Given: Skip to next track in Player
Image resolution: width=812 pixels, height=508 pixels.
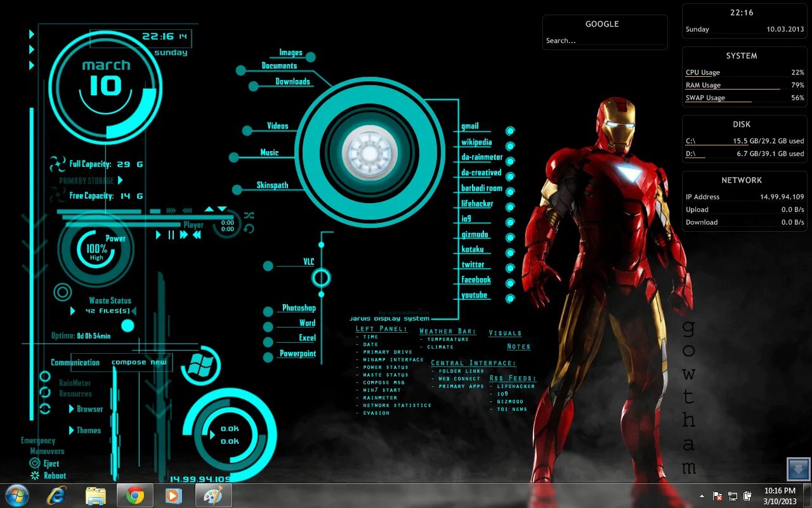Looking at the screenshot, I should (184, 235).
